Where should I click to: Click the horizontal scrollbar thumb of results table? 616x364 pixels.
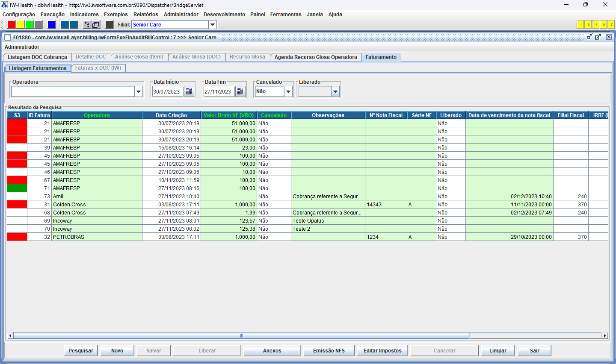pos(241,336)
